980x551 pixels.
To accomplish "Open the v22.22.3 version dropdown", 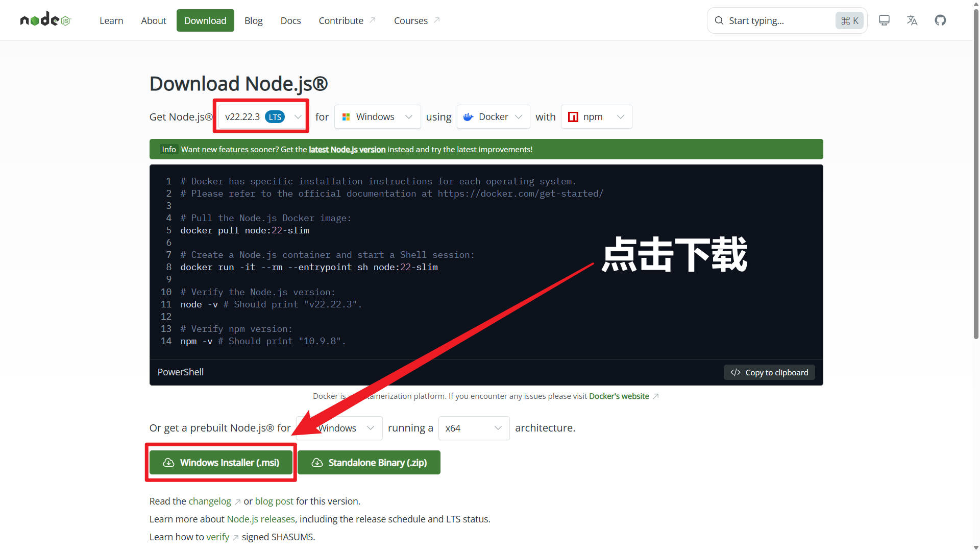I will coord(262,117).
